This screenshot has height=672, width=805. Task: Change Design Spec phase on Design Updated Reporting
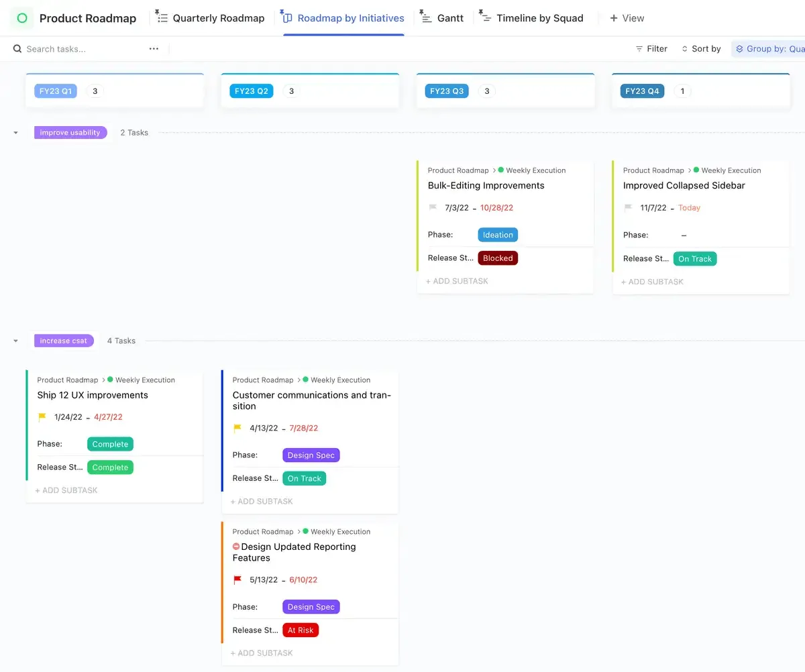click(x=311, y=607)
